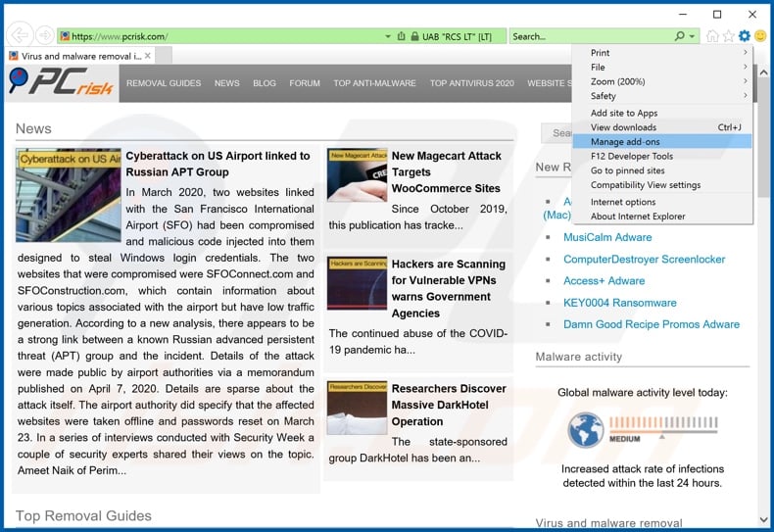This screenshot has width=774, height=532.
Task: Open NEWS nav item
Action: tap(227, 83)
